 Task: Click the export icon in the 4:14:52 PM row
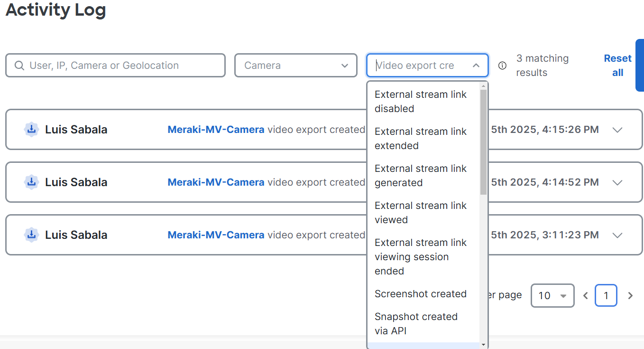tap(31, 182)
